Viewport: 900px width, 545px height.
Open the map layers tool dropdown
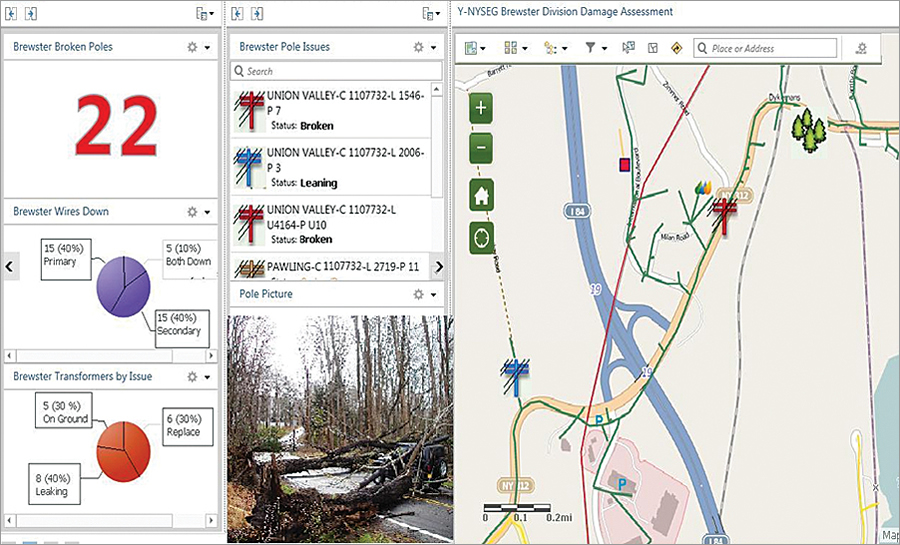(556, 48)
